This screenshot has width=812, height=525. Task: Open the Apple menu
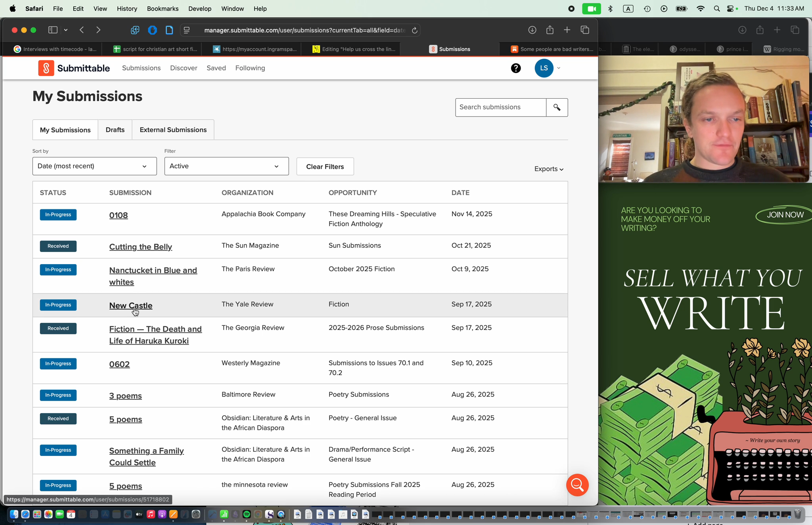click(13, 8)
